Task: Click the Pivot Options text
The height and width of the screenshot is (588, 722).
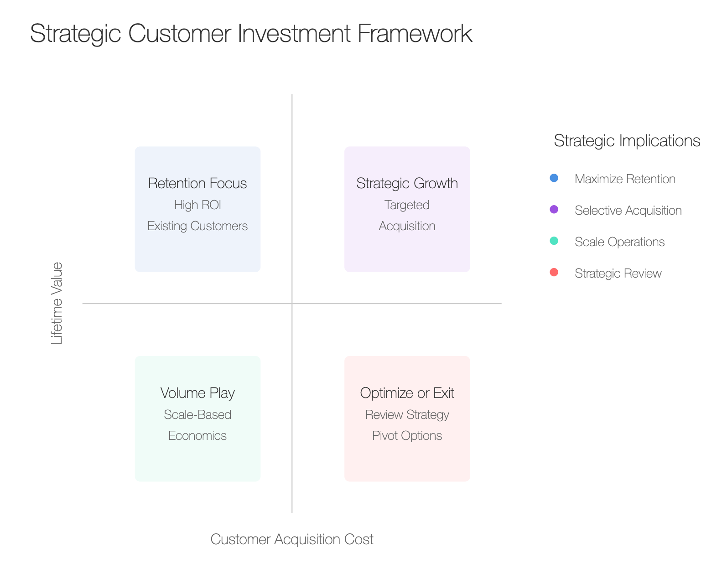Action: (x=407, y=436)
